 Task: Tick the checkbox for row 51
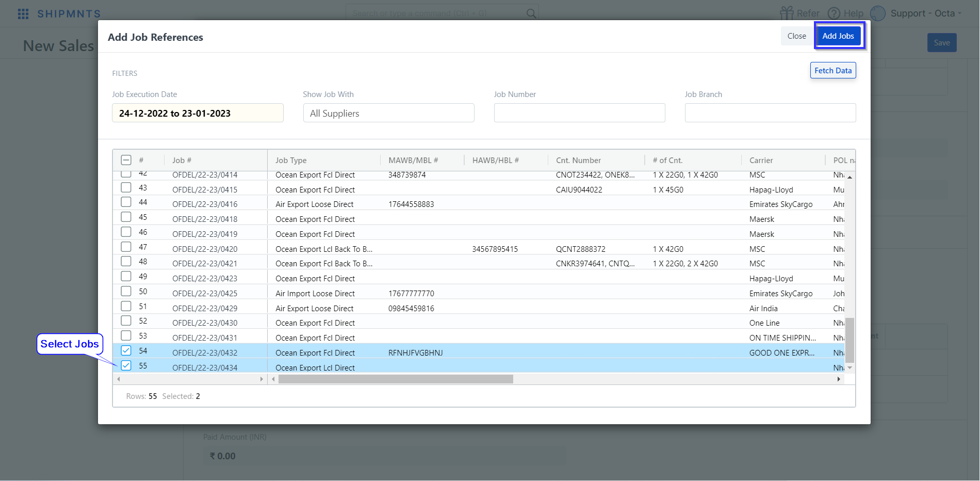pyautogui.click(x=126, y=306)
